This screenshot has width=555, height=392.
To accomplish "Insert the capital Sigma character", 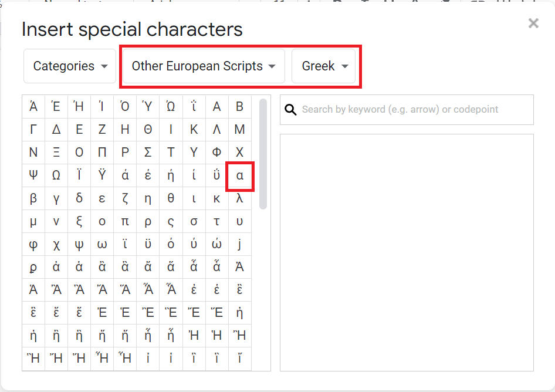I will [x=148, y=152].
